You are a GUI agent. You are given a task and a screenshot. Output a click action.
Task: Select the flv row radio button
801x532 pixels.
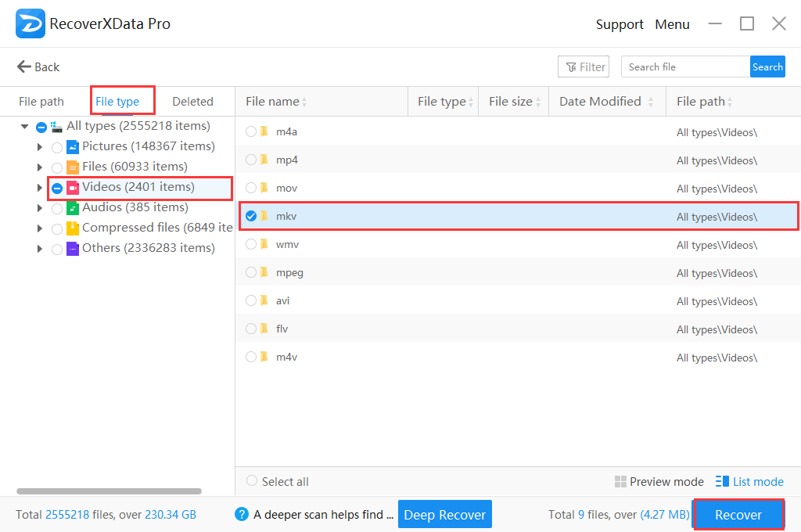click(251, 328)
